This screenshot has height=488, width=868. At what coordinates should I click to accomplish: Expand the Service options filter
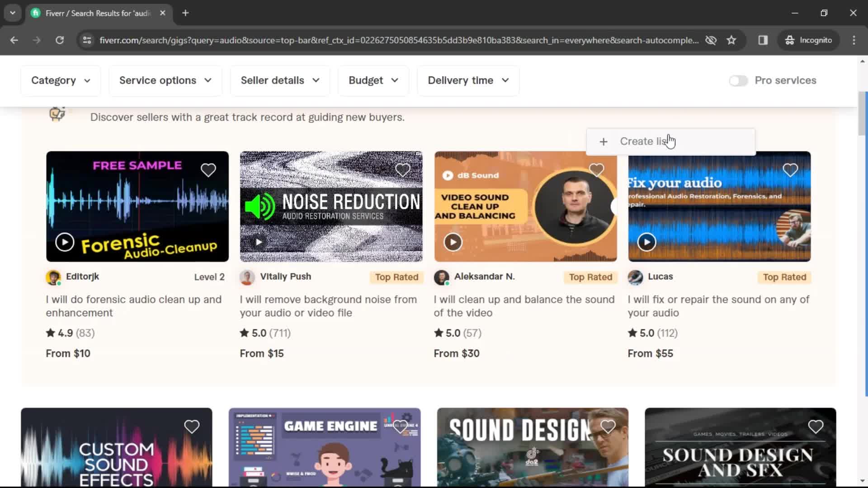(165, 80)
